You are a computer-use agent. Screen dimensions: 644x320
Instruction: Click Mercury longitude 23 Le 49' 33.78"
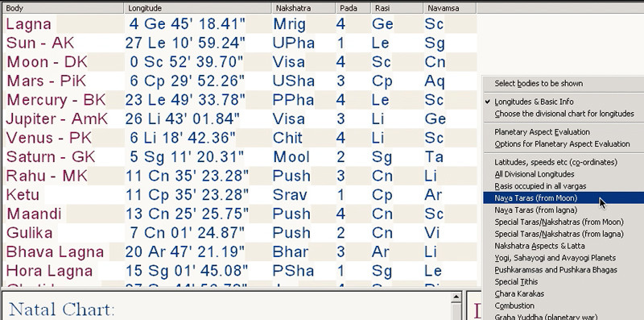185,99
